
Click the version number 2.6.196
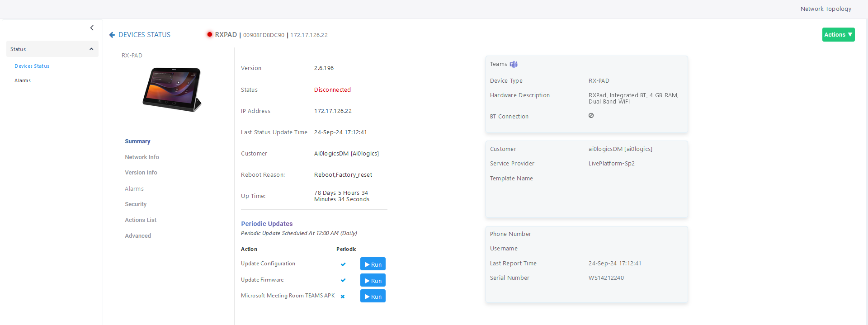[324, 68]
